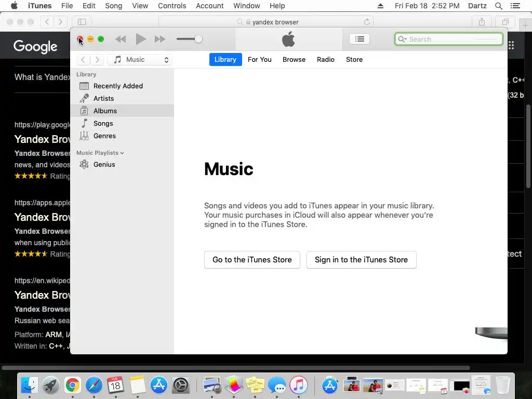This screenshot has width=532, height=399.
Task: Click Sign in to the iTunes Store
Action: point(362,260)
